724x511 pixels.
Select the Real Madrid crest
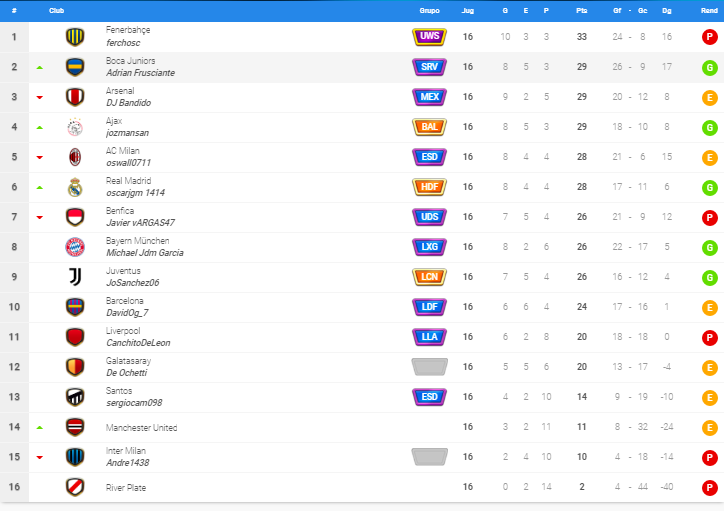point(75,187)
